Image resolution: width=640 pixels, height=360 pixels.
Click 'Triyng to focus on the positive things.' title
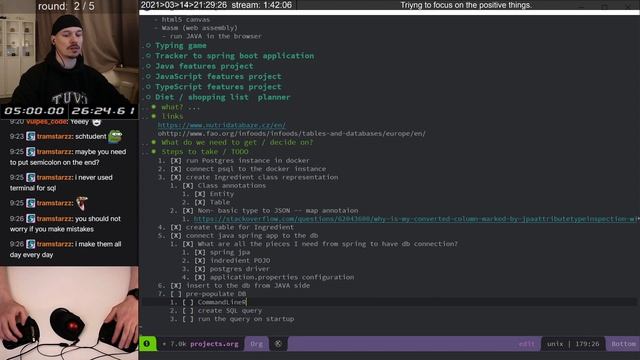point(466,5)
